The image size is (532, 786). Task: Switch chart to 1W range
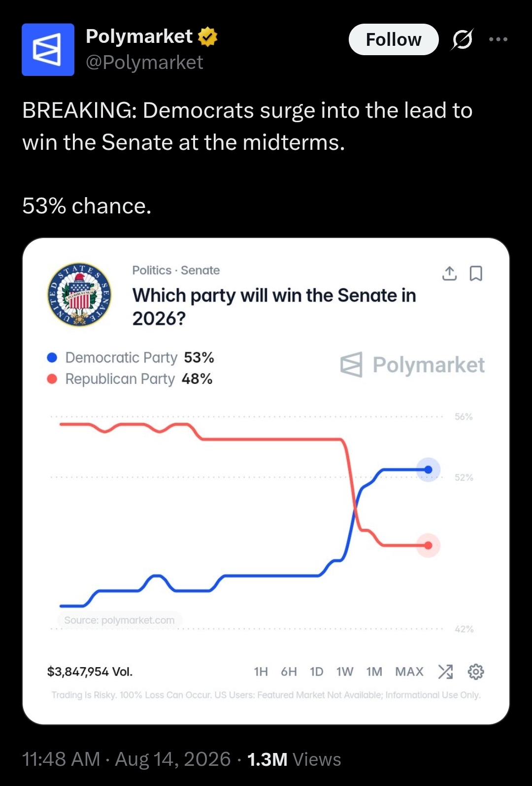coord(345,672)
